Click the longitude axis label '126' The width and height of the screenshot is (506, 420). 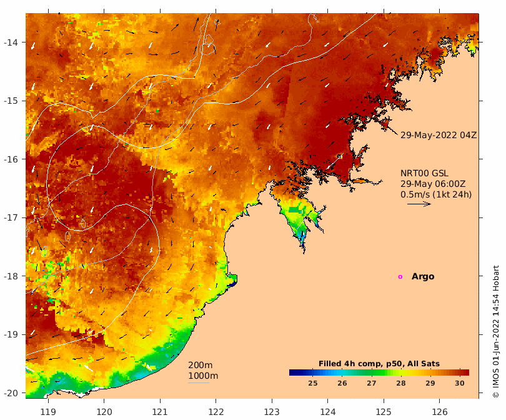(440, 412)
